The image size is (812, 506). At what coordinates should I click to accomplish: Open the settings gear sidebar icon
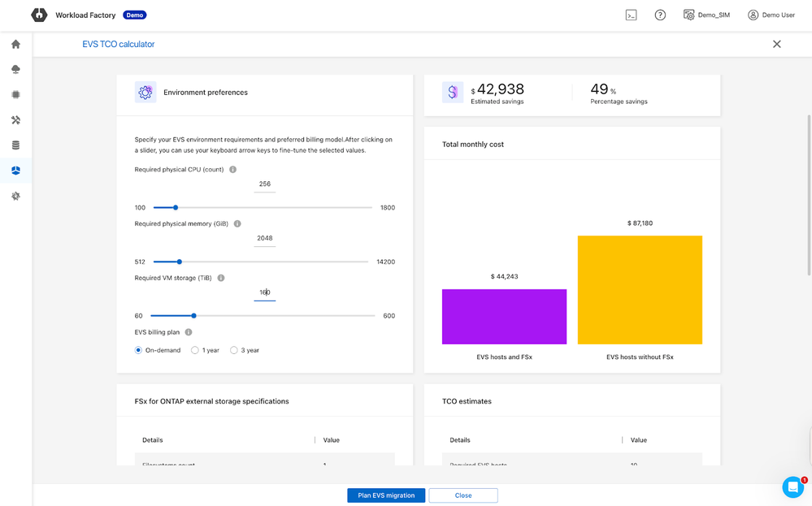coord(15,197)
